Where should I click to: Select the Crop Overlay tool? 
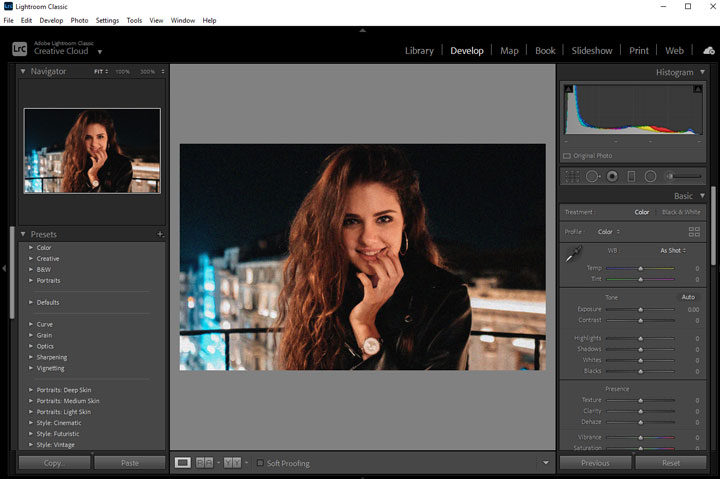point(572,176)
